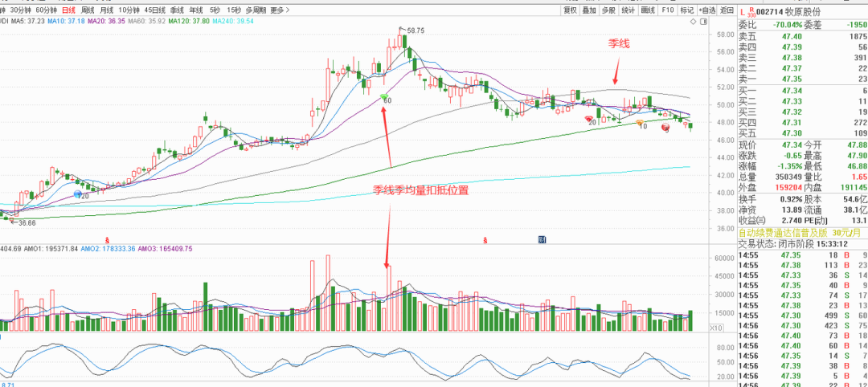Click the red 5 marker on chart
Image resolution: width=868 pixels, height=387 pixels.
pos(666,128)
